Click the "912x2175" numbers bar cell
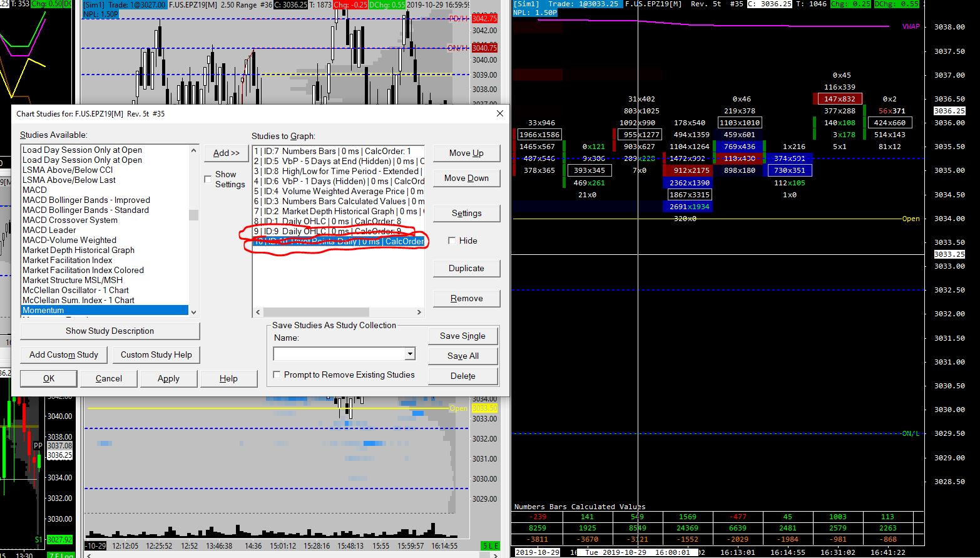Image resolution: width=980 pixels, height=558 pixels. [x=689, y=170]
